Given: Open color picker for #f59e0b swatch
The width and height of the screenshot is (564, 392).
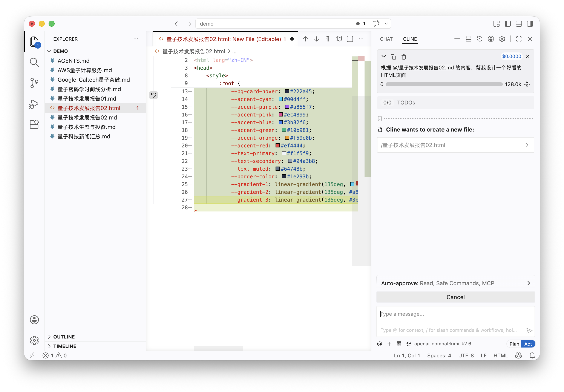Looking at the screenshot, I should 287,138.
